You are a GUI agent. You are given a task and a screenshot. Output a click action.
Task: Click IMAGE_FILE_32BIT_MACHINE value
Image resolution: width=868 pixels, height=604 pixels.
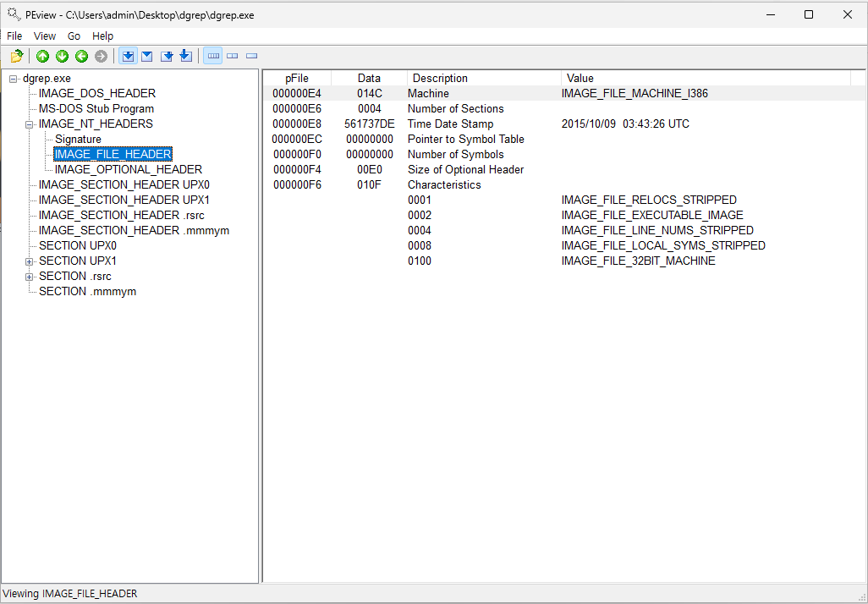[638, 261]
